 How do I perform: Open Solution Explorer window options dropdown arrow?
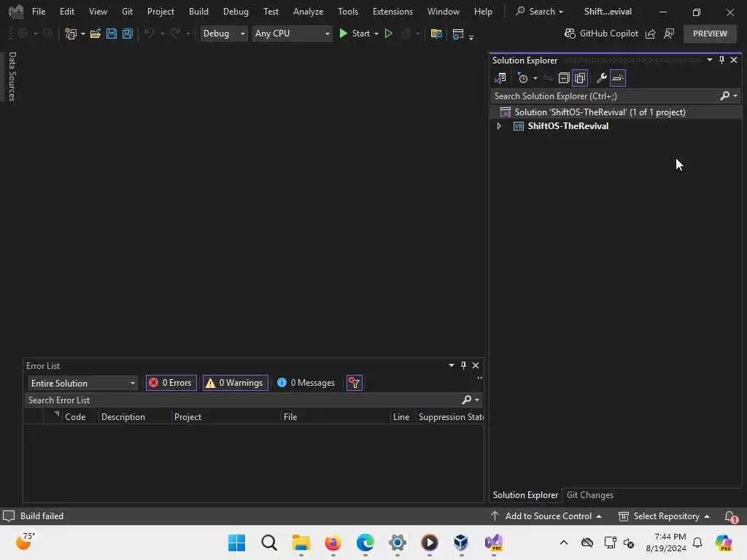(x=710, y=60)
